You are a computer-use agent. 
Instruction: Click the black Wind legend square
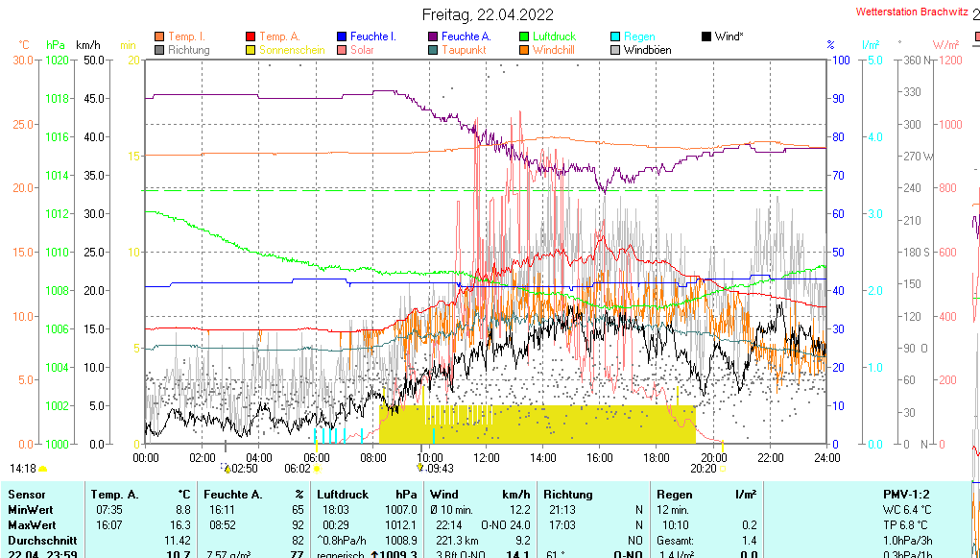coord(706,36)
